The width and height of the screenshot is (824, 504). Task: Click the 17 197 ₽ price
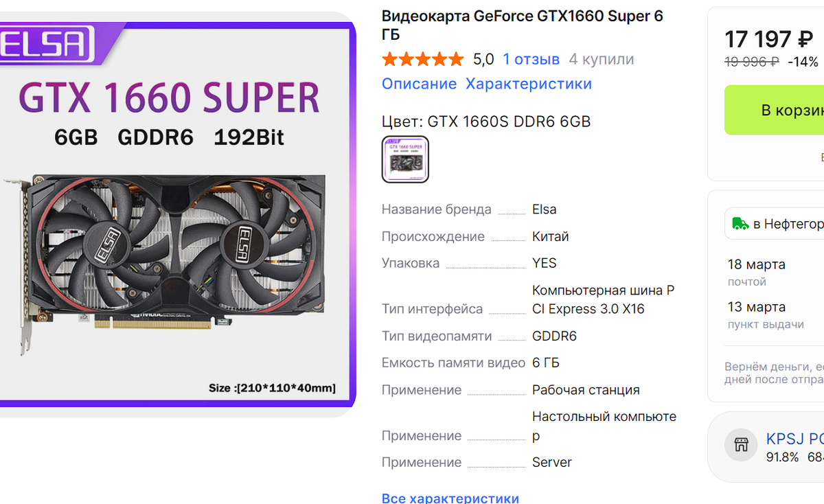(x=769, y=38)
